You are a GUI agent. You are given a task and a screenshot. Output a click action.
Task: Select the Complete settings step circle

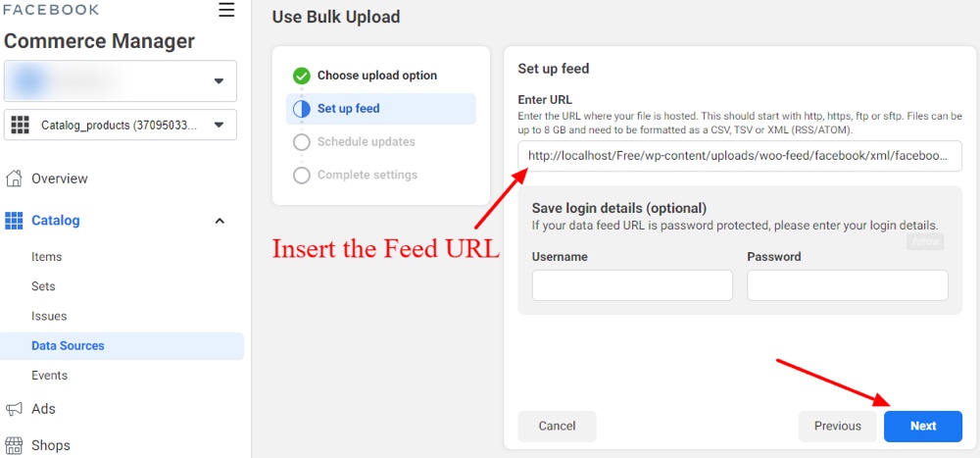pyautogui.click(x=302, y=176)
